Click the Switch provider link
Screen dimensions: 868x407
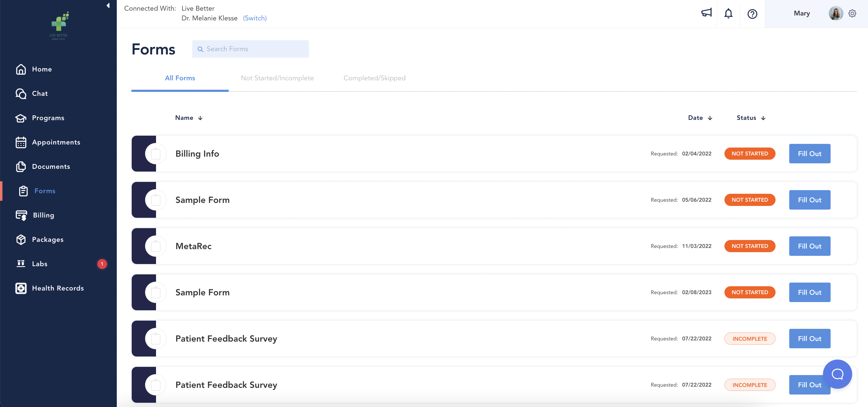pos(255,18)
